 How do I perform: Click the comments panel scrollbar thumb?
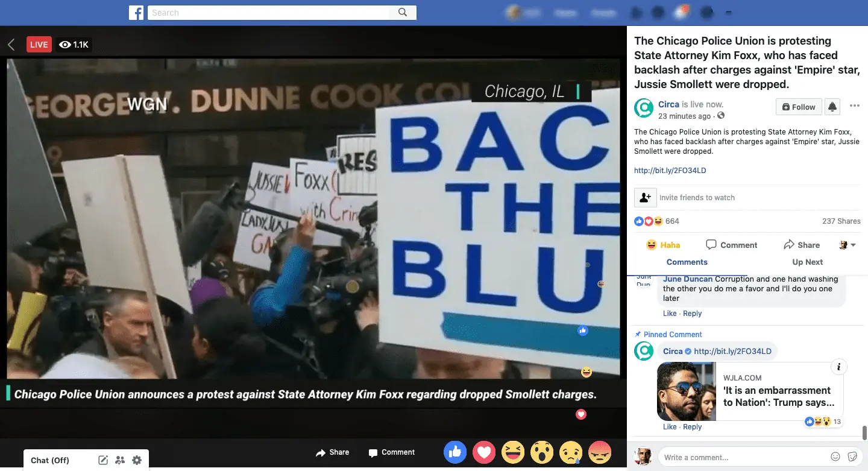click(x=864, y=432)
